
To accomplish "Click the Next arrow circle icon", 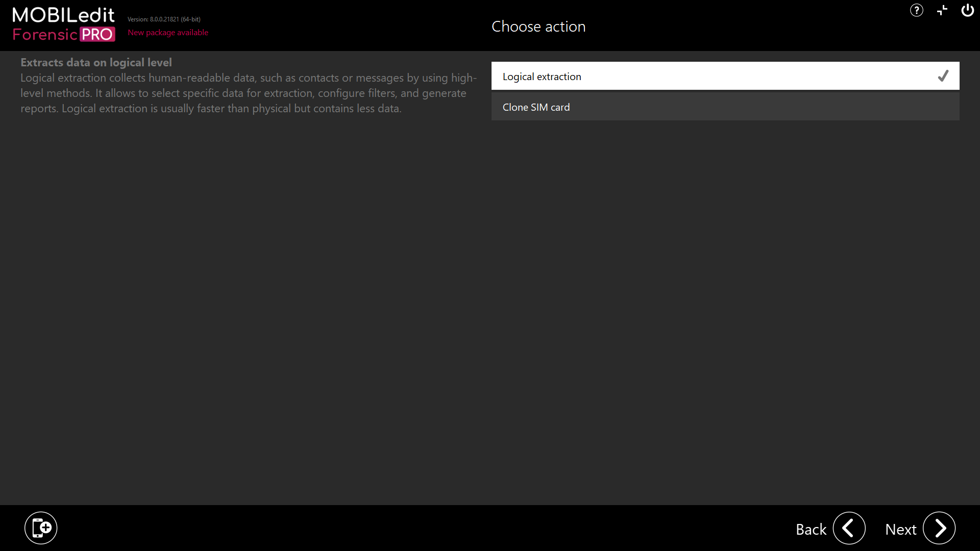I will coord(940,529).
